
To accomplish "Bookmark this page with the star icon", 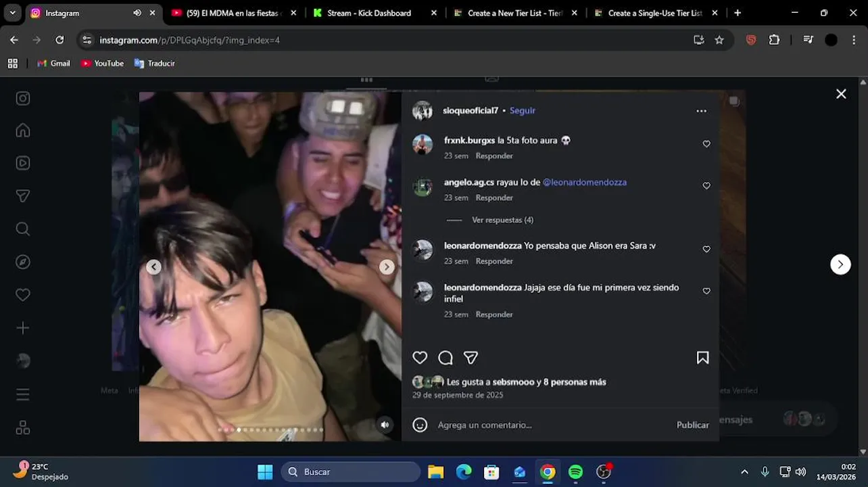I will coord(719,40).
